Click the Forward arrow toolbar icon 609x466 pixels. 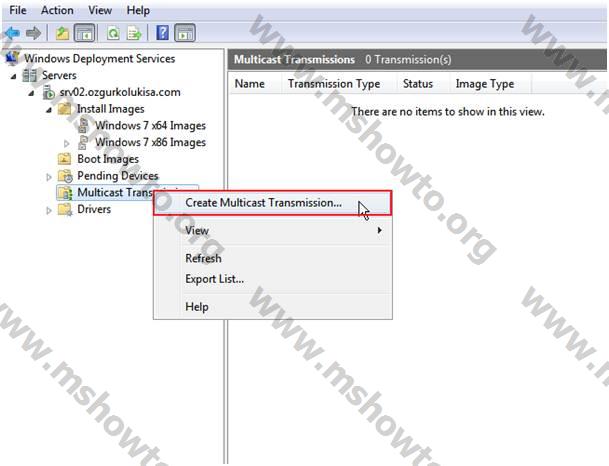click(x=32, y=33)
